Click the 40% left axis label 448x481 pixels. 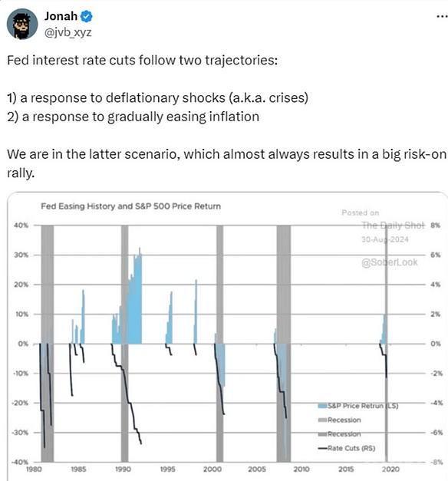(21, 226)
